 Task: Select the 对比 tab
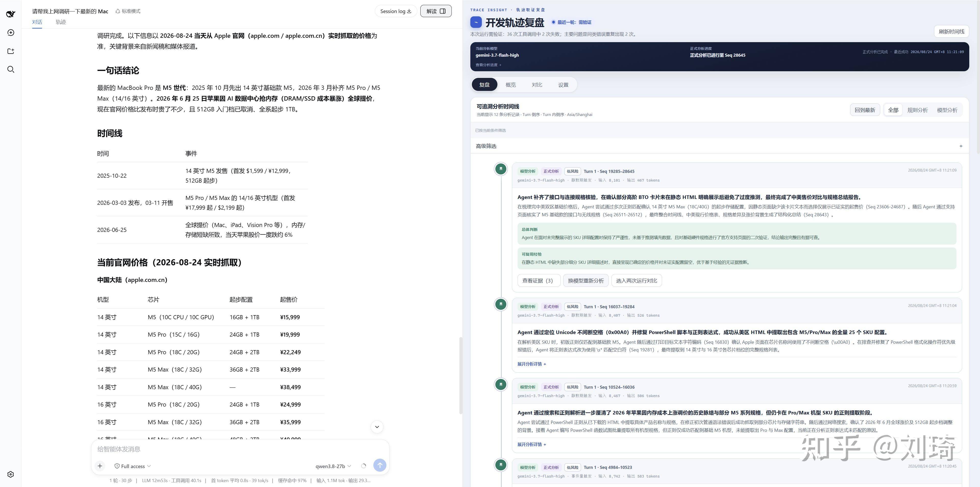(537, 85)
